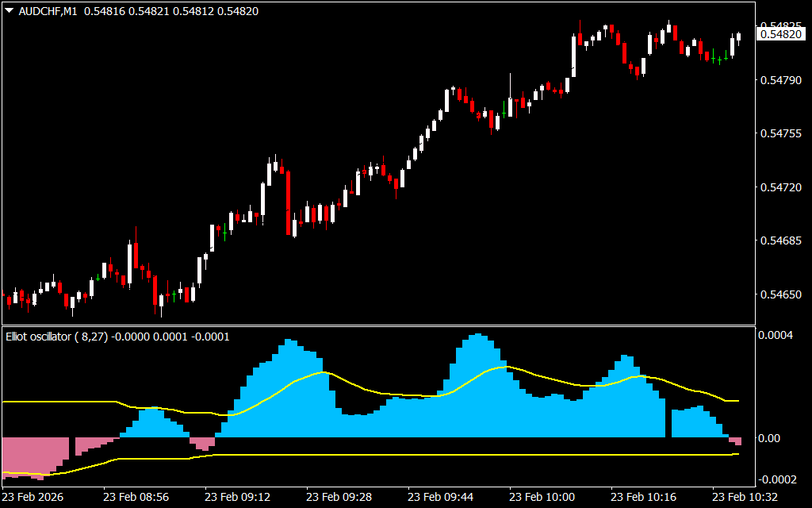The width and height of the screenshot is (812, 508).
Task: Click the 0.54685 price axis label
Action: click(x=780, y=241)
